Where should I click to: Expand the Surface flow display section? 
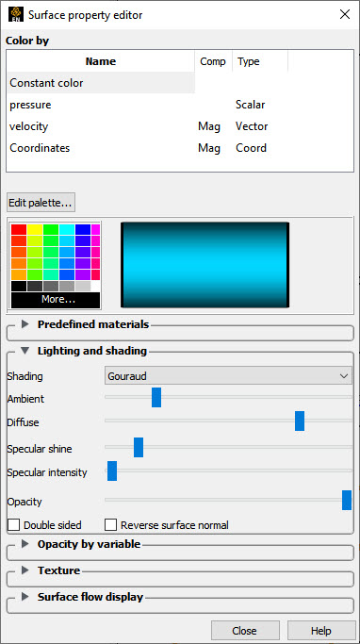(25, 597)
